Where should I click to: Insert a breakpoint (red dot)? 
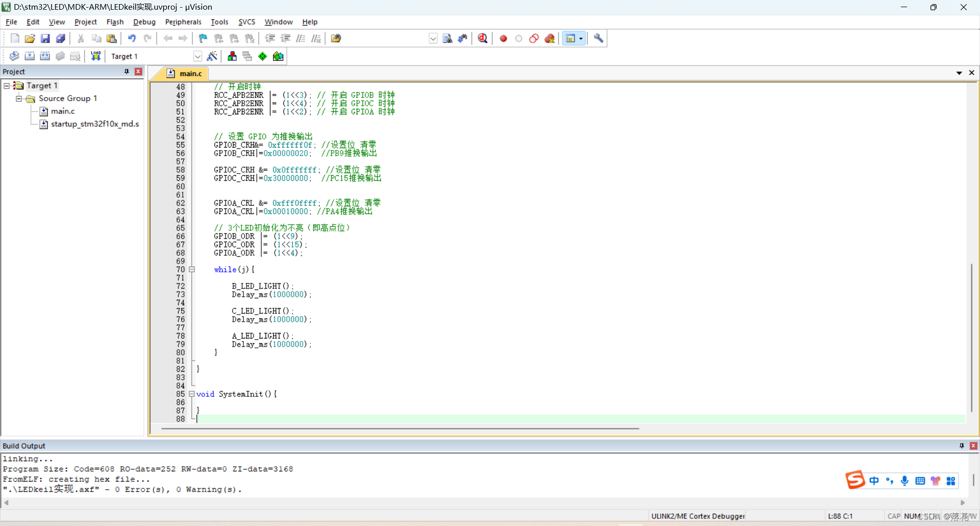503,38
